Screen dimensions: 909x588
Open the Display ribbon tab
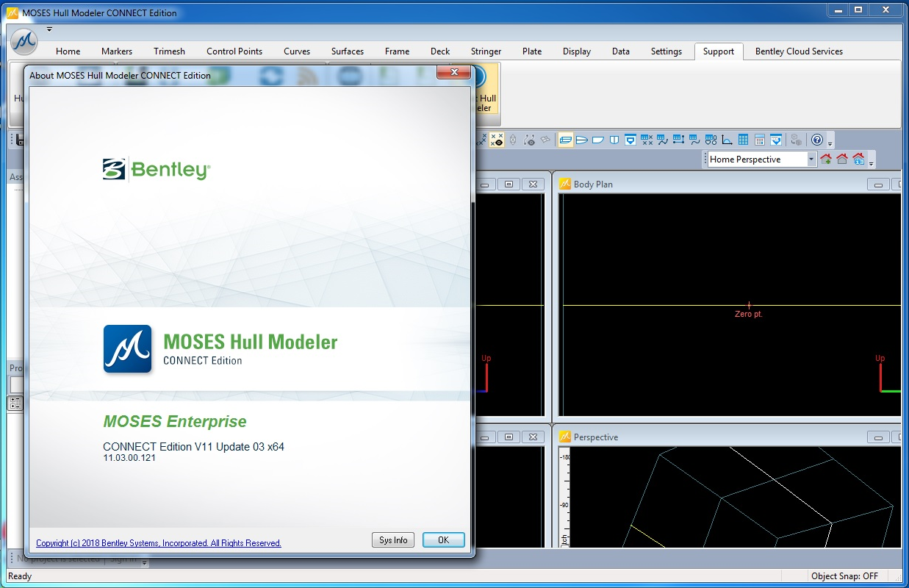click(577, 51)
